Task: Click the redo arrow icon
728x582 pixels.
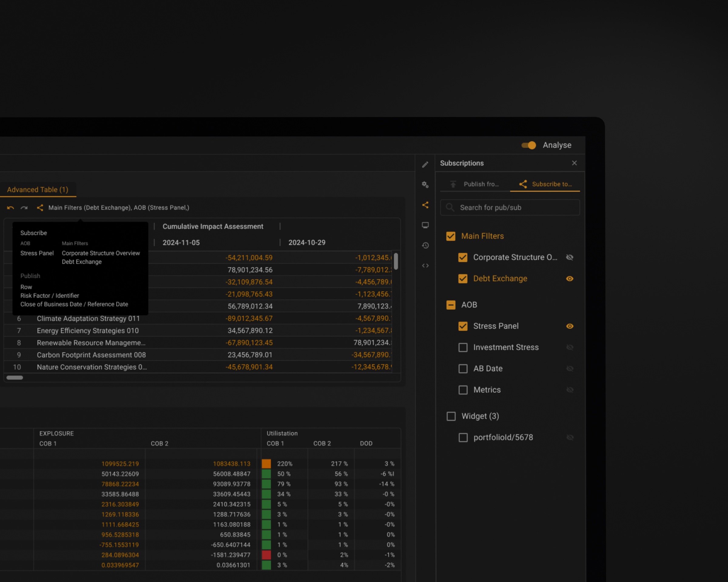Action: point(24,208)
